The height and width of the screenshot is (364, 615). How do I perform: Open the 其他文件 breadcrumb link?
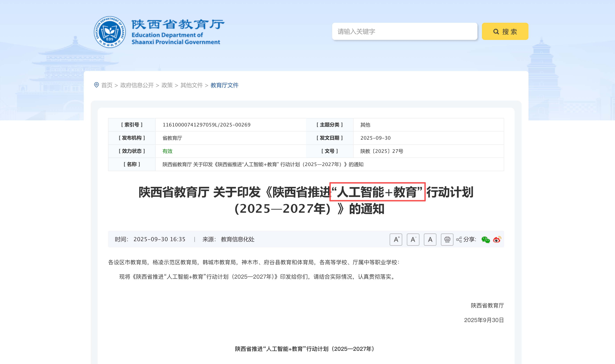coord(192,85)
